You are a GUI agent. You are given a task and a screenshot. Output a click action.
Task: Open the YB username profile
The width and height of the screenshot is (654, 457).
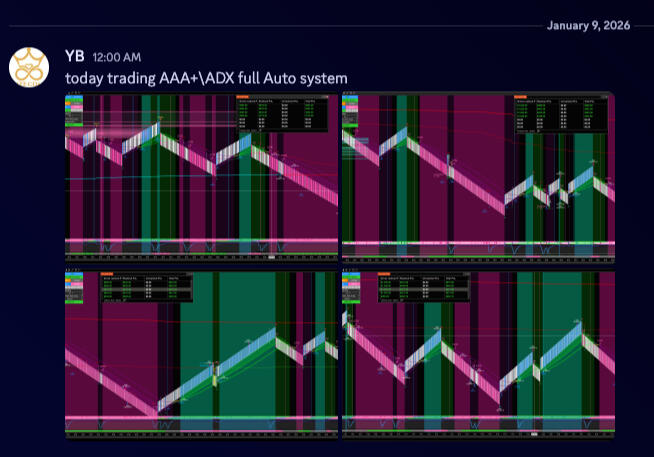pyautogui.click(x=75, y=56)
